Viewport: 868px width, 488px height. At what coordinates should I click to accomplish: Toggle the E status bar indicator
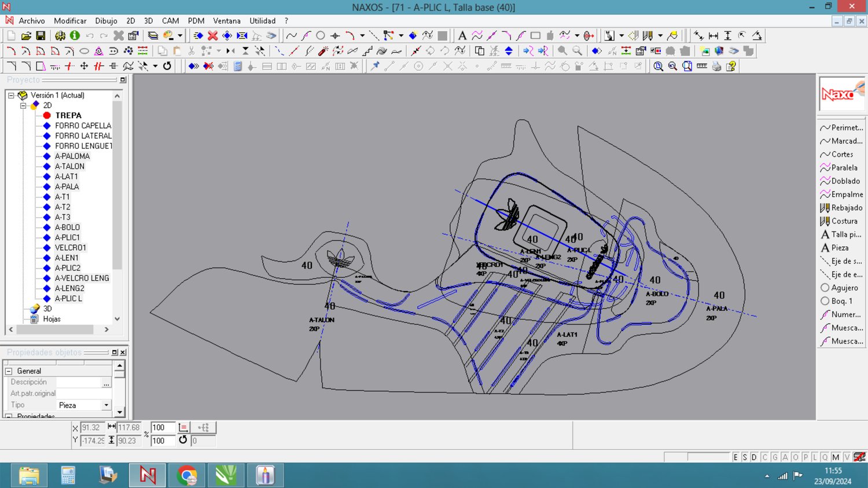pos(735,457)
